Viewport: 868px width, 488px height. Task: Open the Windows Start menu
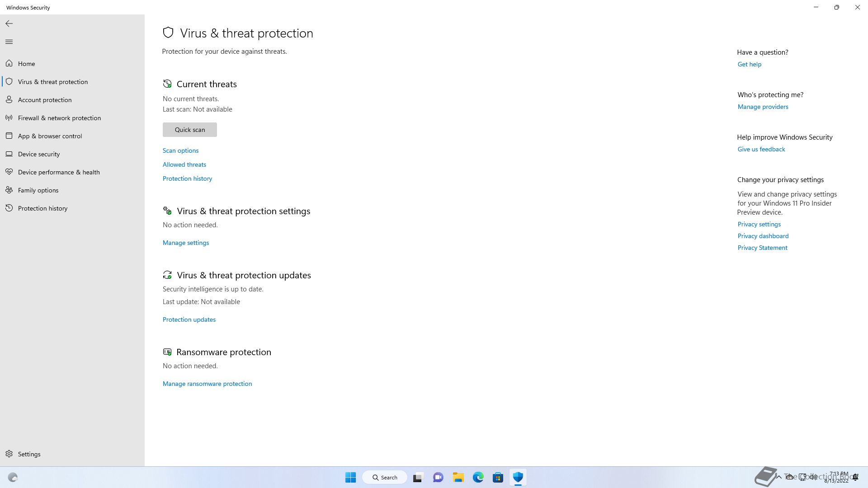click(x=350, y=477)
